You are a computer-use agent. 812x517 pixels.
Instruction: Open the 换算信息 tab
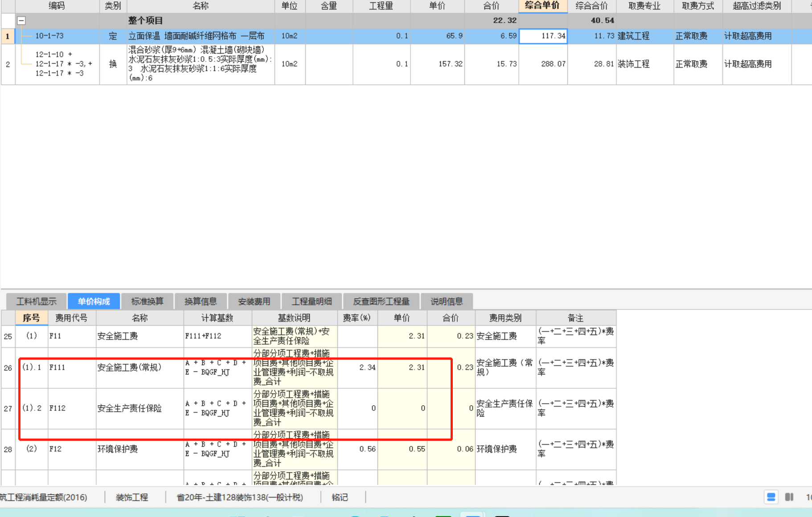(201, 301)
